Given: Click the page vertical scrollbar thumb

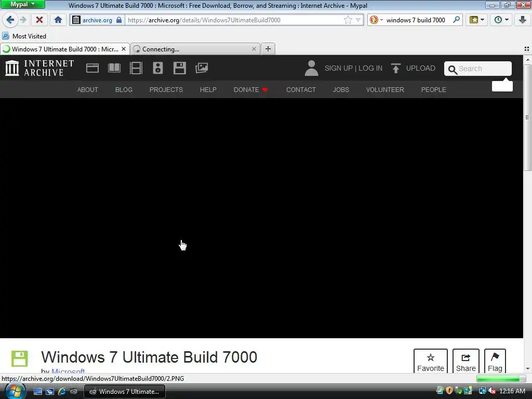Looking at the screenshot, I should tap(527, 117).
